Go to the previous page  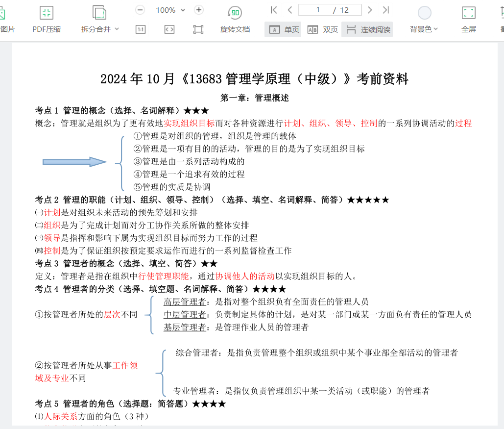pos(290,10)
